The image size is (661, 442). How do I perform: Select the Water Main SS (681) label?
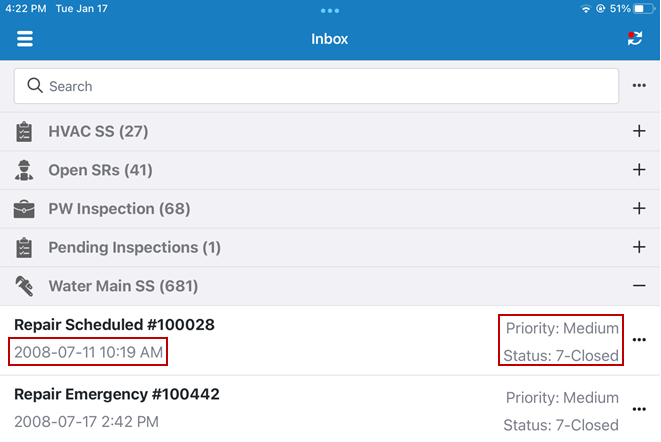[x=123, y=286]
